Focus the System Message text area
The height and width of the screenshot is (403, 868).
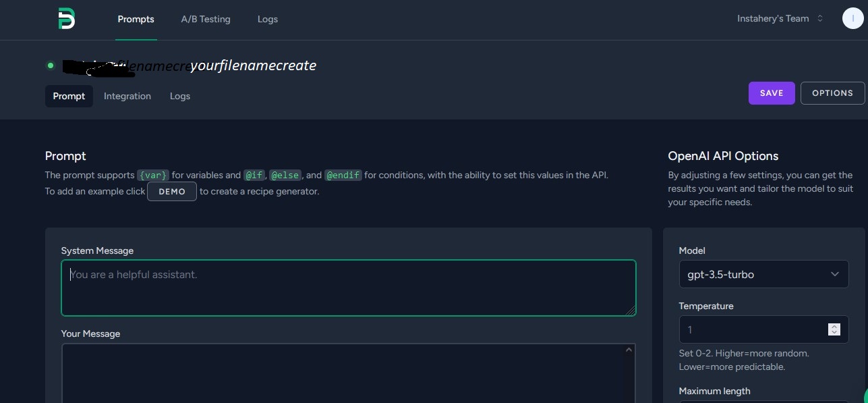(x=348, y=288)
